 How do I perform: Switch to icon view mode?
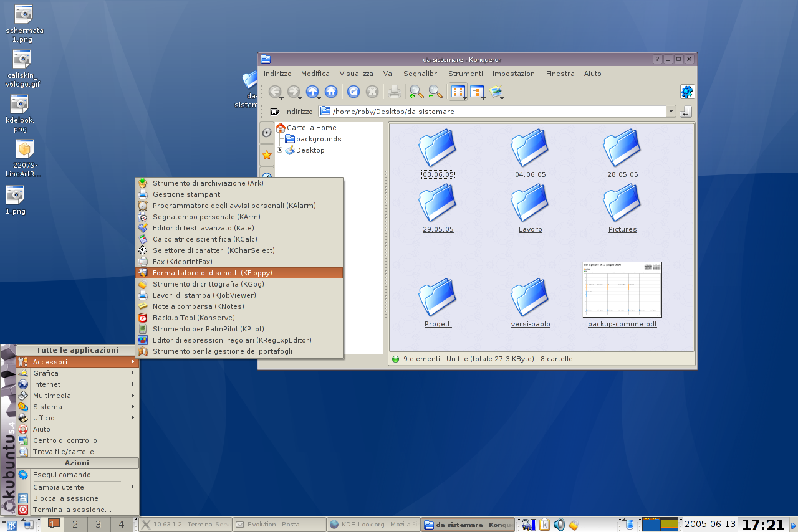coord(458,92)
